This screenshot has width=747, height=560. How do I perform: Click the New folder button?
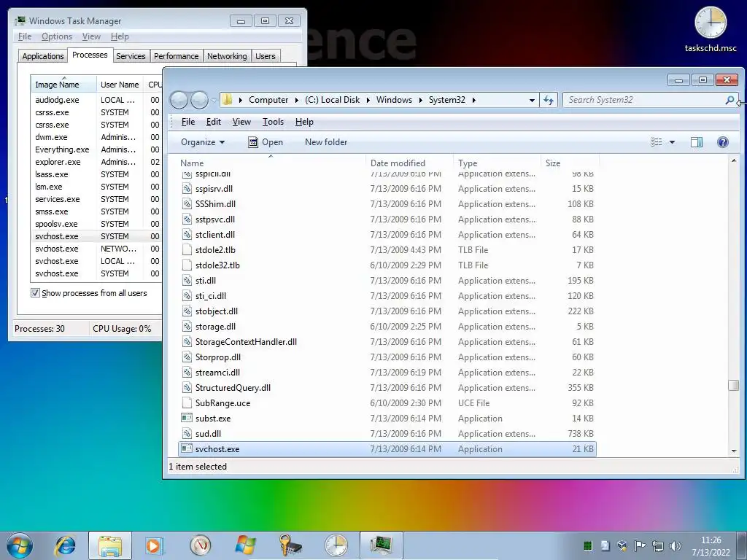coord(326,142)
